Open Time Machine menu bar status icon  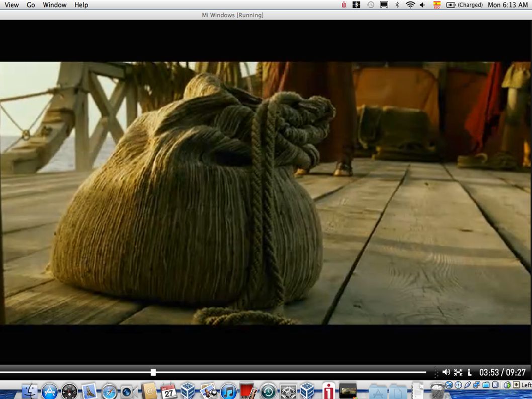pos(371,5)
